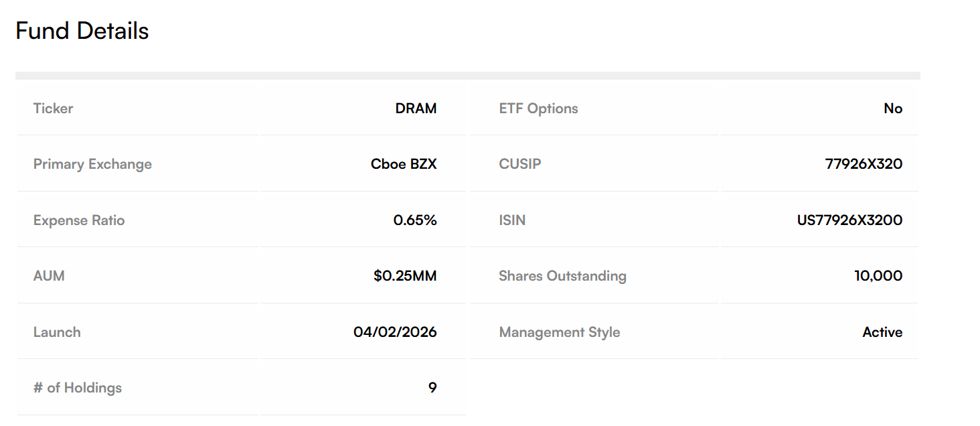Click the Shares Outstanding label

[x=562, y=276]
